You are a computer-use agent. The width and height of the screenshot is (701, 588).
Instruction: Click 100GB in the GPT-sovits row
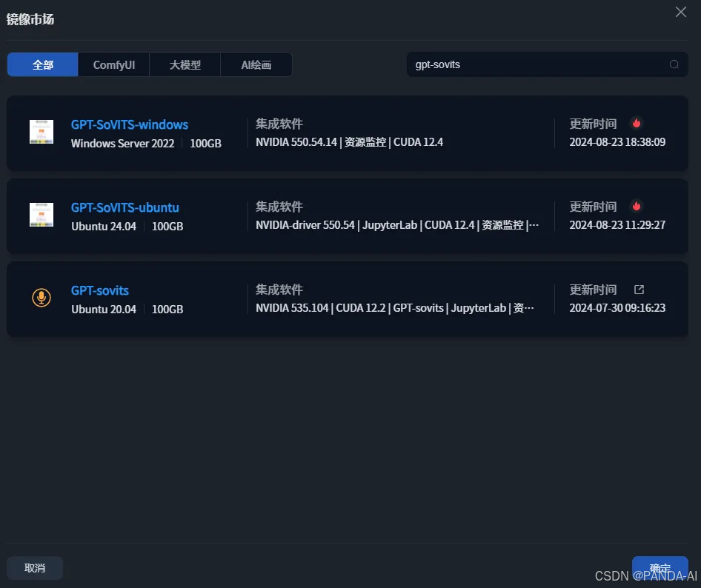click(167, 310)
